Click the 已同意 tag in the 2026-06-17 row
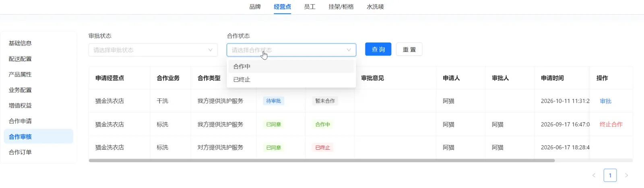This screenshot has width=644, height=188. point(274,148)
